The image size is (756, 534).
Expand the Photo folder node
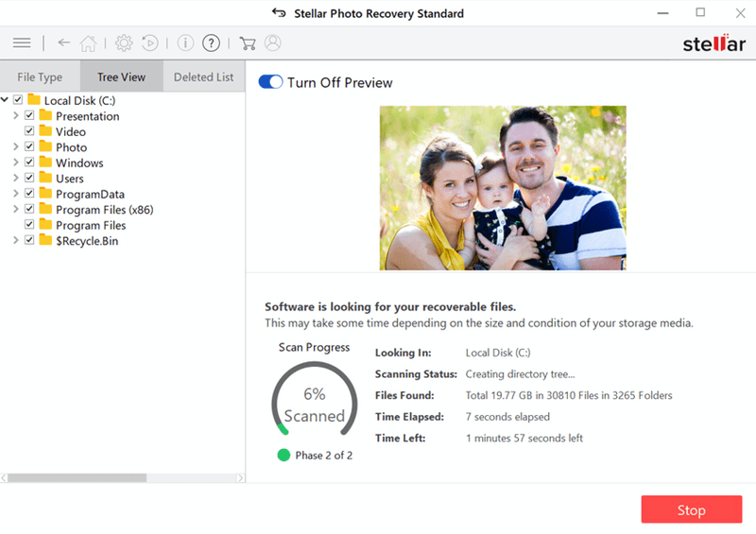point(16,146)
